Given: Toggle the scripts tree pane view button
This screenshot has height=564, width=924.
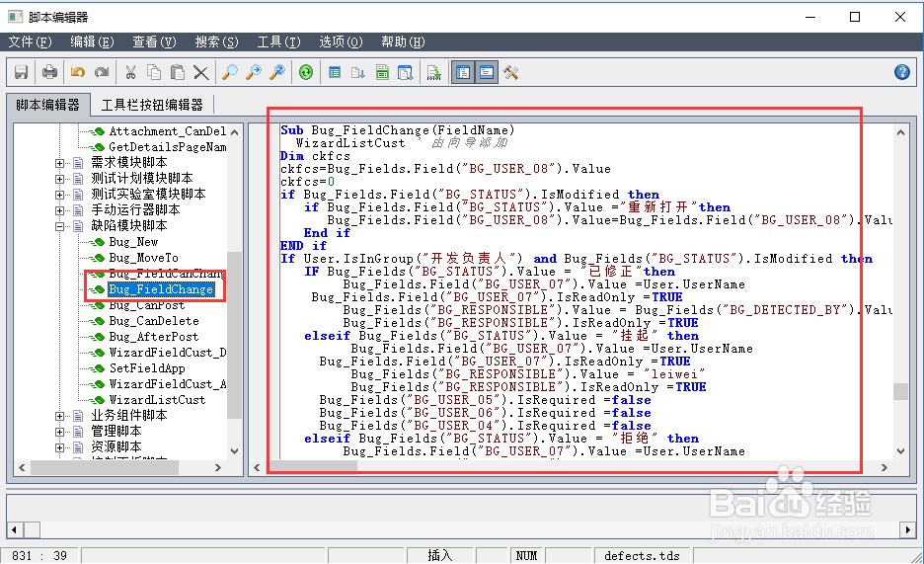Looking at the screenshot, I should click(x=463, y=72).
